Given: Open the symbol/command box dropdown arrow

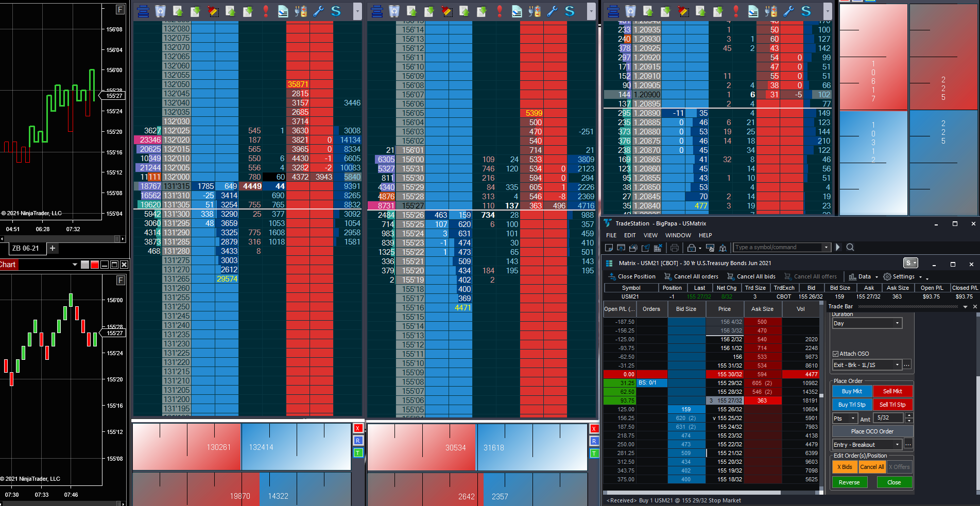Looking at the screenshot, I should (826, 248).
